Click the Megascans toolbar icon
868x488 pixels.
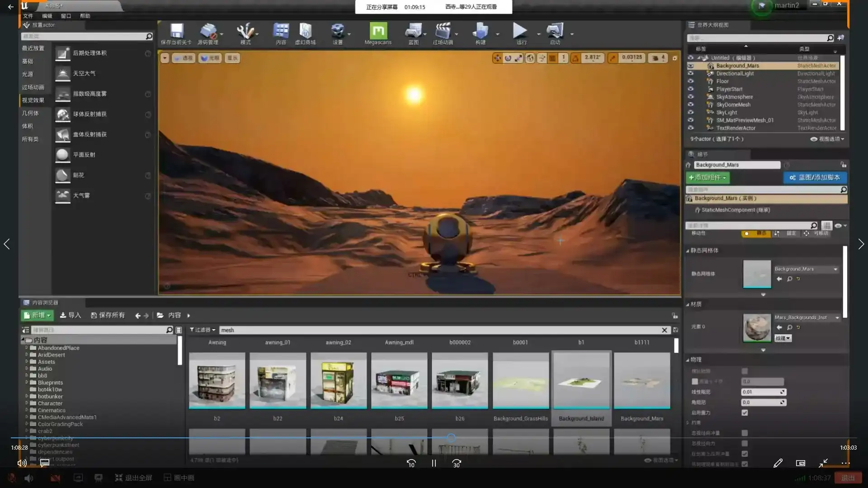pyautogui.click(x=378, y=31)
